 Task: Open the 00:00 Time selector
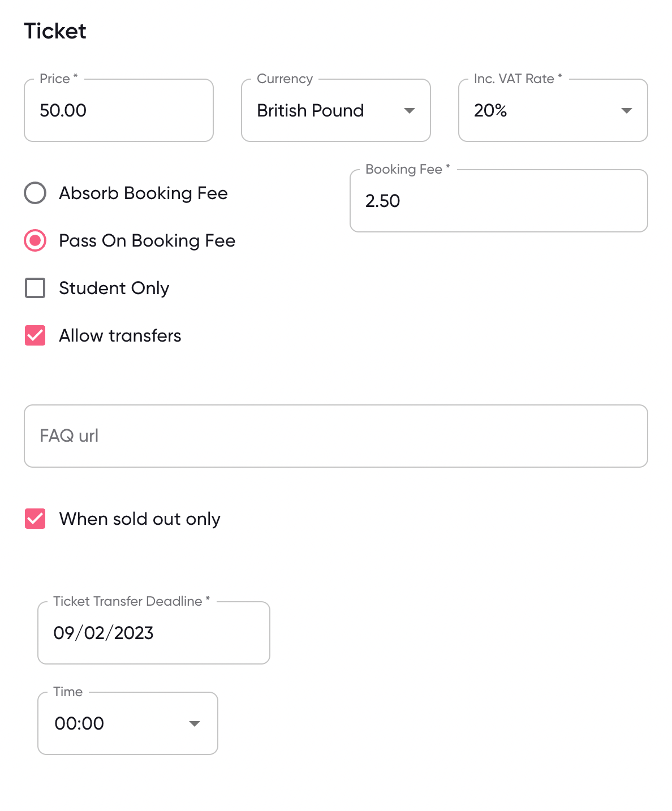[x=113, y=724]
